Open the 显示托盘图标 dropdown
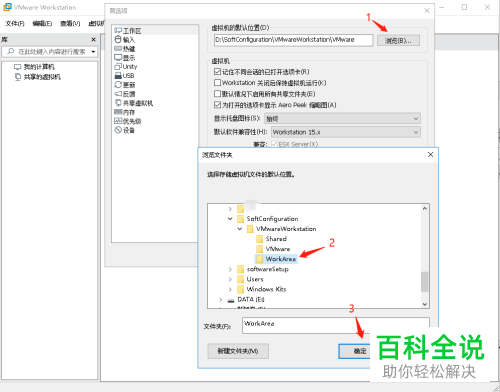The image size is (500, 392). 342,118
